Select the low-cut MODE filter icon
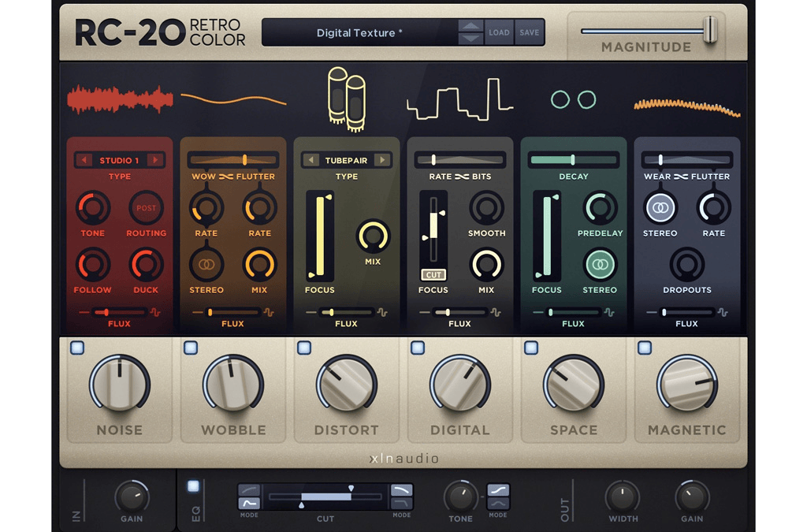The image size is (807, 532). tap(248, 498)
